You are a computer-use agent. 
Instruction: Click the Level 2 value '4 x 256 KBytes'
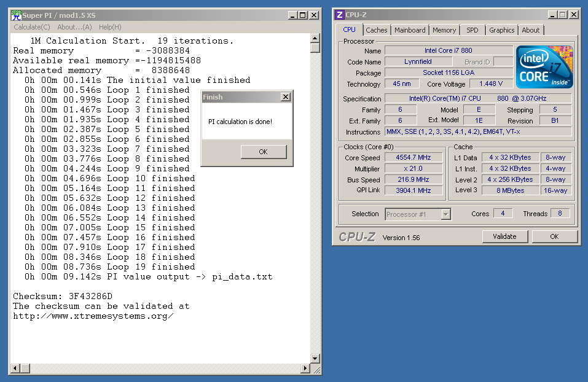[511, 179]
